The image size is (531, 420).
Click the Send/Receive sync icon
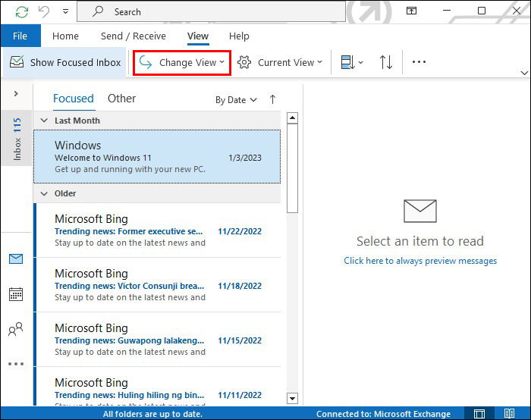pyautogui.click(x=22, y=12)
